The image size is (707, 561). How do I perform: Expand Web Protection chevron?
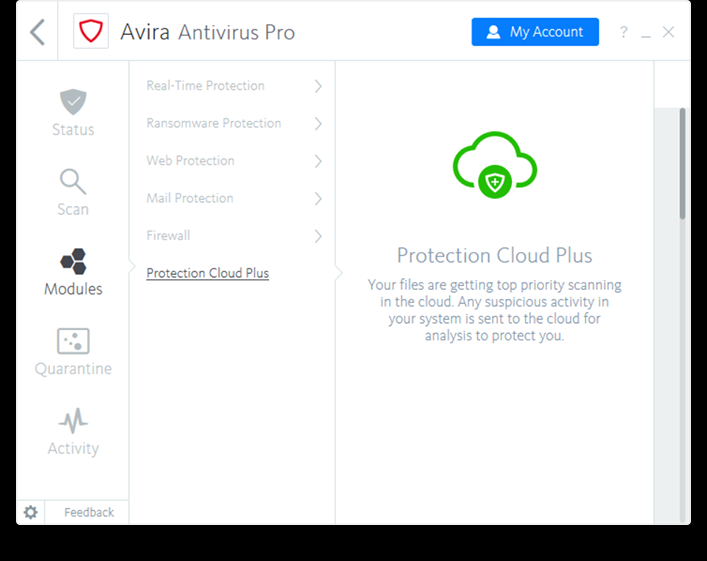click(x=318, y=161)
